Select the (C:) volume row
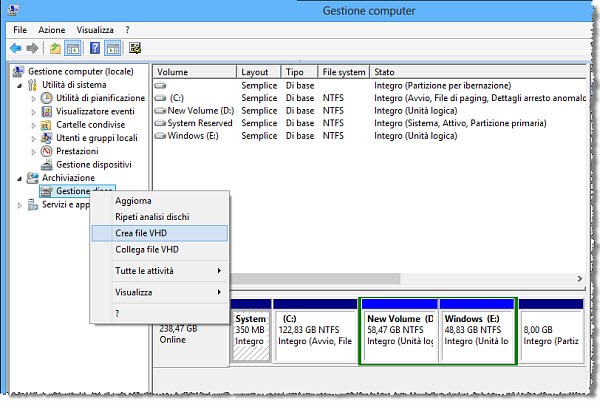This screenshot has height=401, width=600. click(370, 98)
